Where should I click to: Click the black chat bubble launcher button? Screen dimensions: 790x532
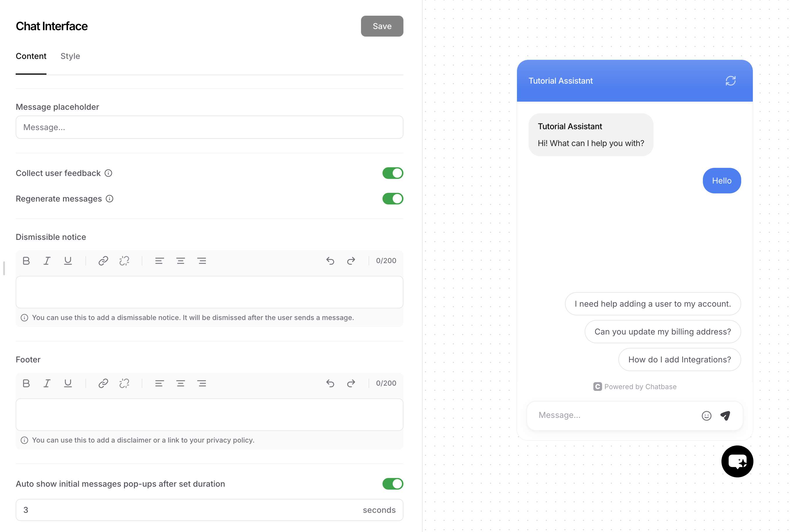(x=737, y=461)
